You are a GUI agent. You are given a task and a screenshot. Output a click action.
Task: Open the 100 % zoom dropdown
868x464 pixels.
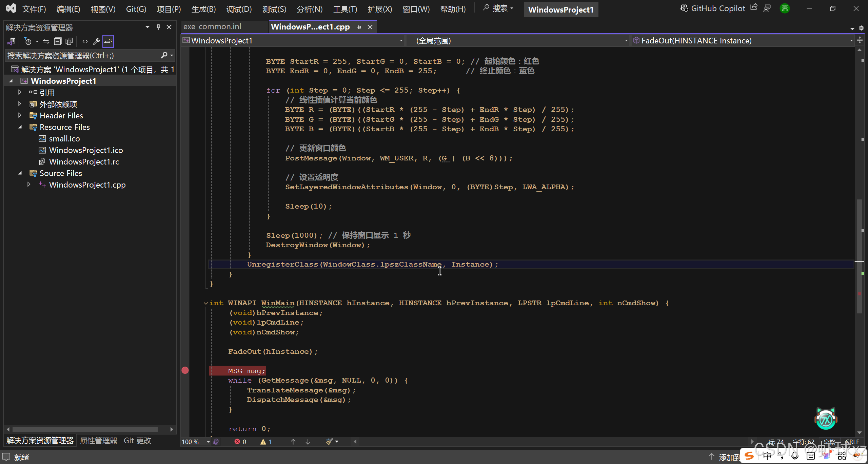(208, 442)
